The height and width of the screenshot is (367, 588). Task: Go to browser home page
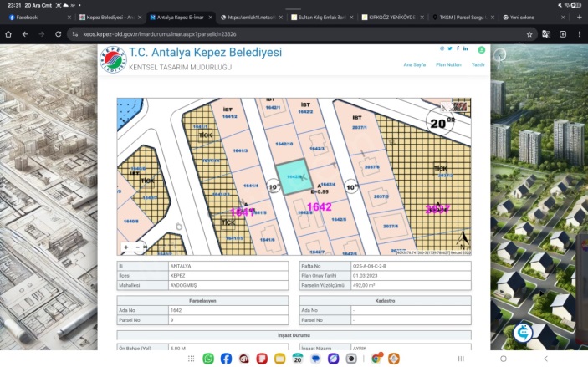(x=8, y=34)
